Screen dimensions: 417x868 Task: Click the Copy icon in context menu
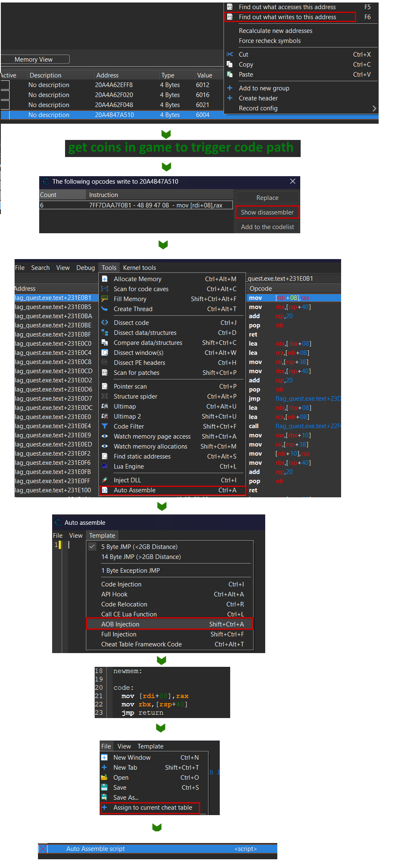pos(230,65)
